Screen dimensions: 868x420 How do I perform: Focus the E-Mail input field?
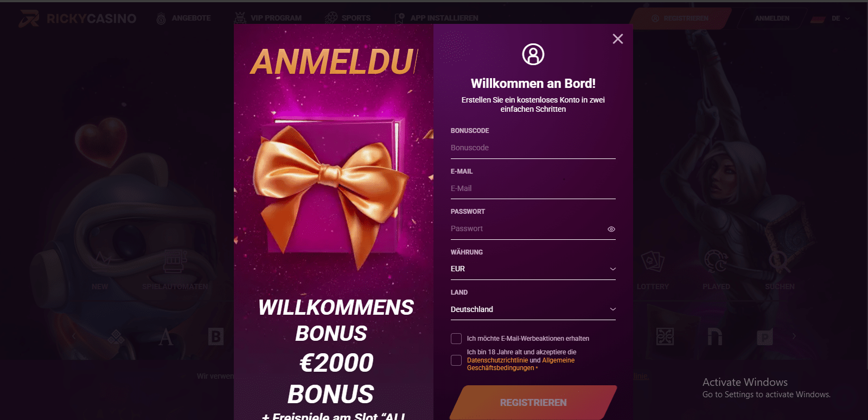(x=533, y=188)
